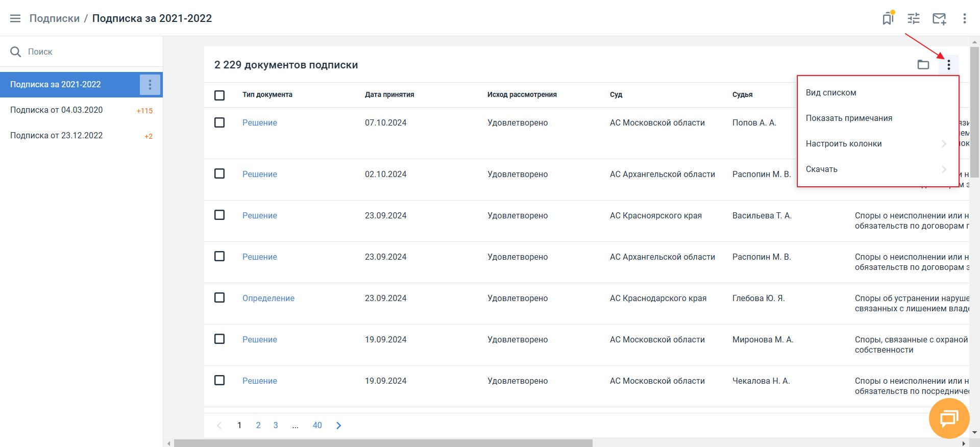Click the vertical scrollbar thumb
Viewport: 980px width, 447px height.
975,111
